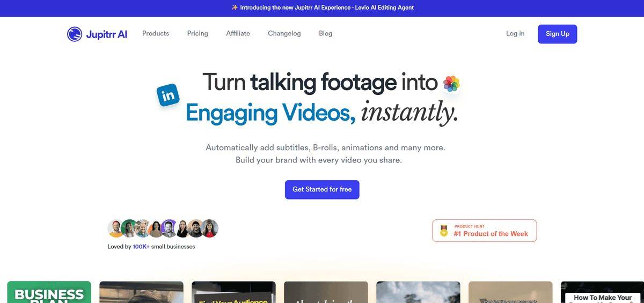The height and width of the screenshot is (303, 644).
Task: Open the How To Make Your video thumbnail
Action: tap(602, 294)
